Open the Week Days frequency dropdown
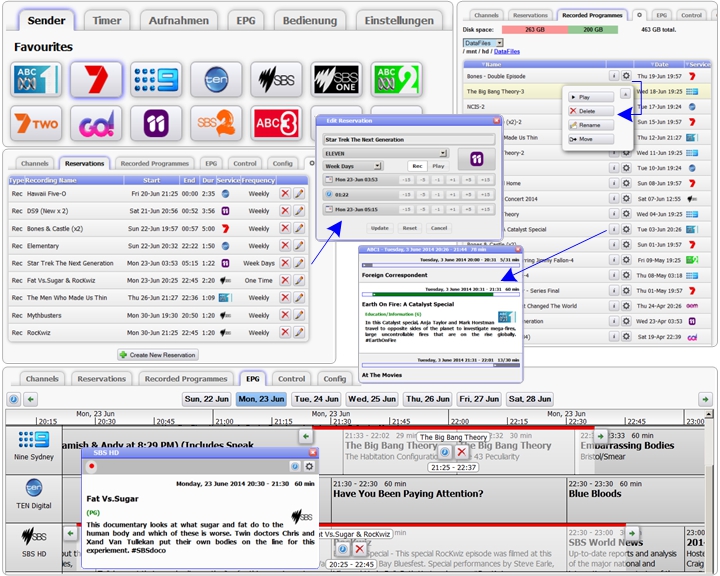This screenshot has width=720, height=576. coord(378,166)
